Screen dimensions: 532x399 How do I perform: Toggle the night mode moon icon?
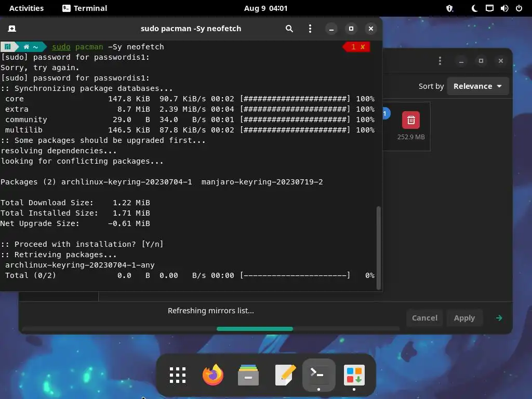pos(474,8)
